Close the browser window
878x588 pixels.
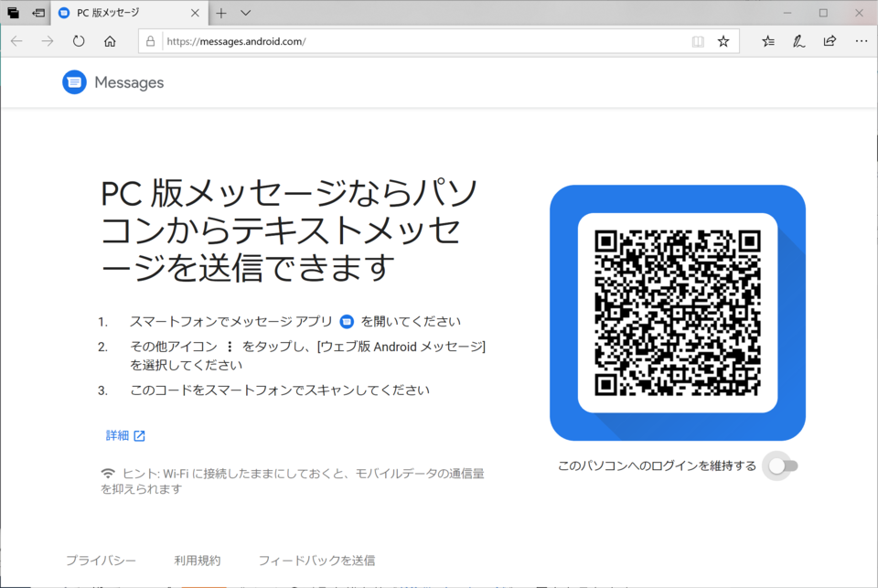(x=859, y=13)
